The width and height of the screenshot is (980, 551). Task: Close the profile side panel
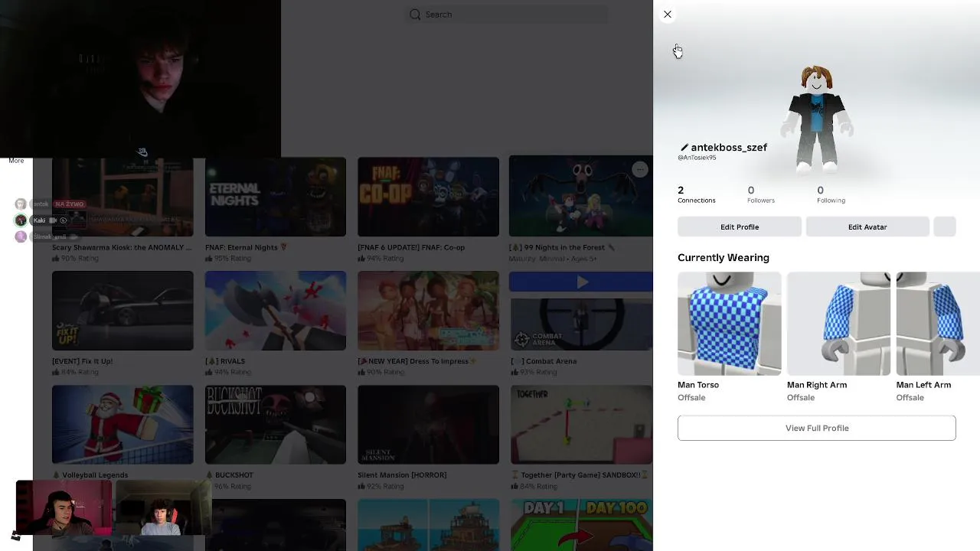click(668, 15)
